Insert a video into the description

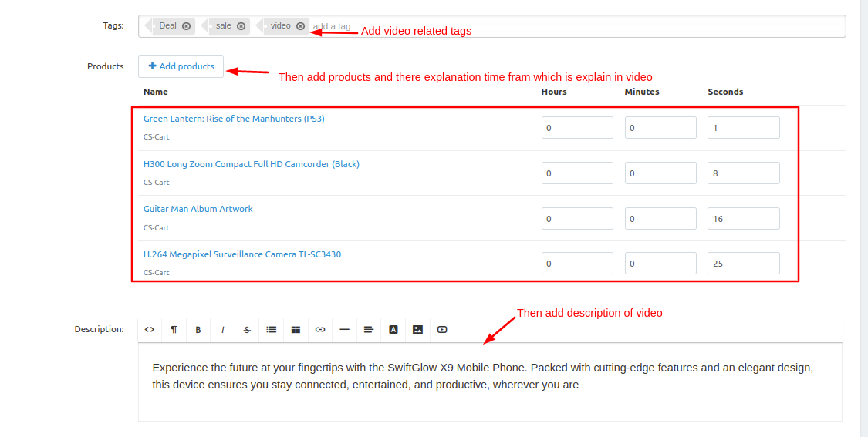(x=442, y=330)
